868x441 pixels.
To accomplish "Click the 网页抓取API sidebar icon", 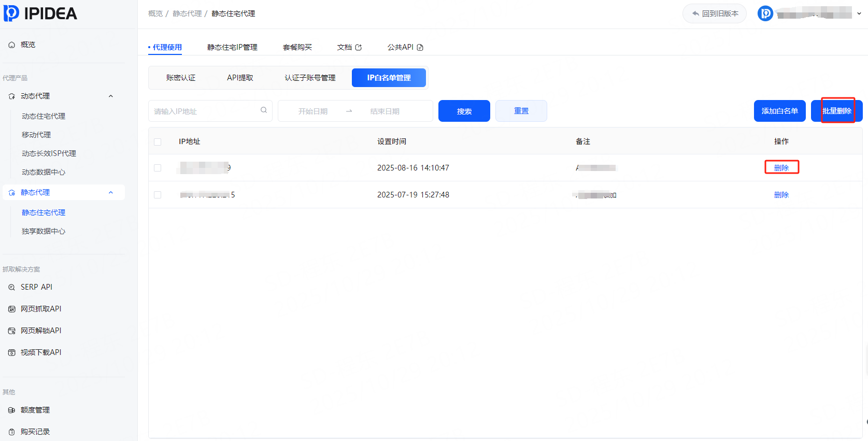I will 11,309.
